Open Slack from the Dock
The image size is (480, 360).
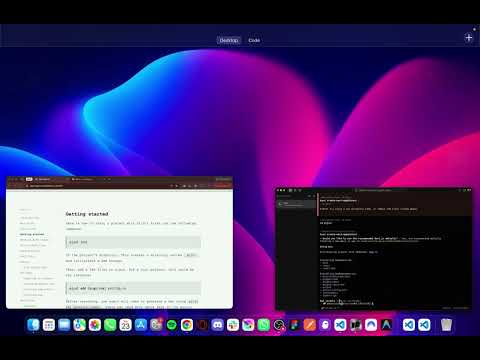coord(233,325)
